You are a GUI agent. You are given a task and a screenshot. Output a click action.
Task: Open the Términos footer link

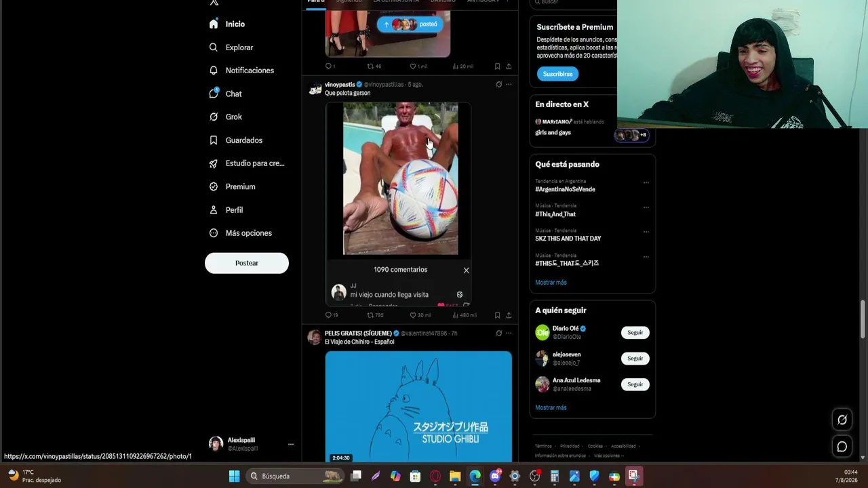(x=543, y=446)
